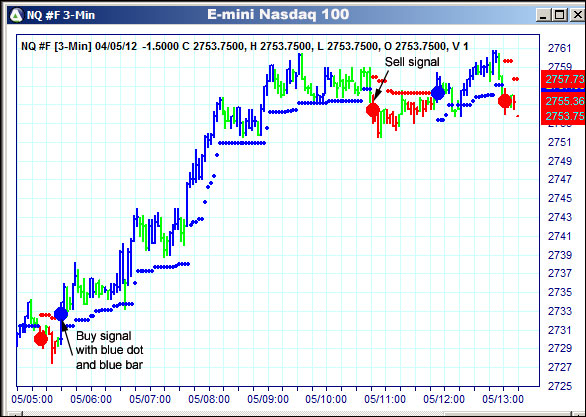This screenshot has width=586, height=417.
Task: Click the large blue dot near 05/12:00
Action: coord(438,93)
